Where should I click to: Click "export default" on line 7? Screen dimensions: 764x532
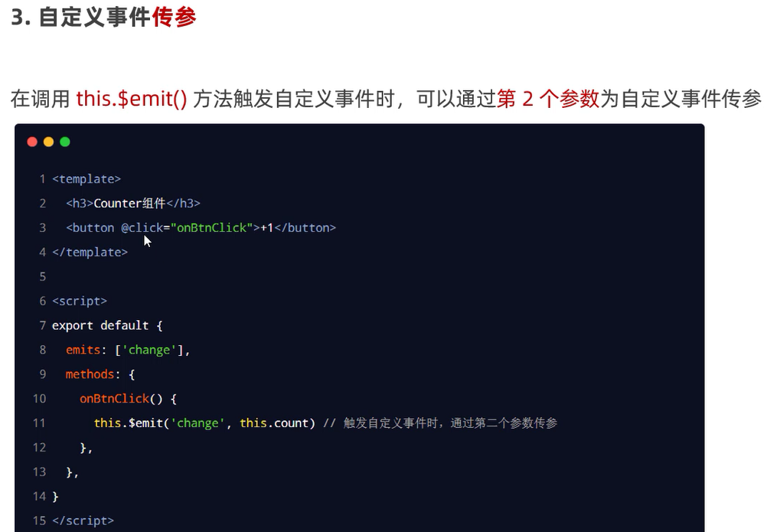point(100,326)
